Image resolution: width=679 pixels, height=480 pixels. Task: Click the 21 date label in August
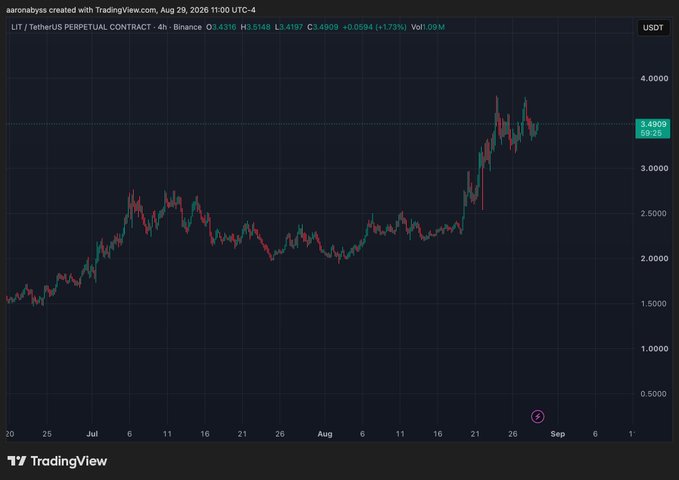(x=475, y=434)
